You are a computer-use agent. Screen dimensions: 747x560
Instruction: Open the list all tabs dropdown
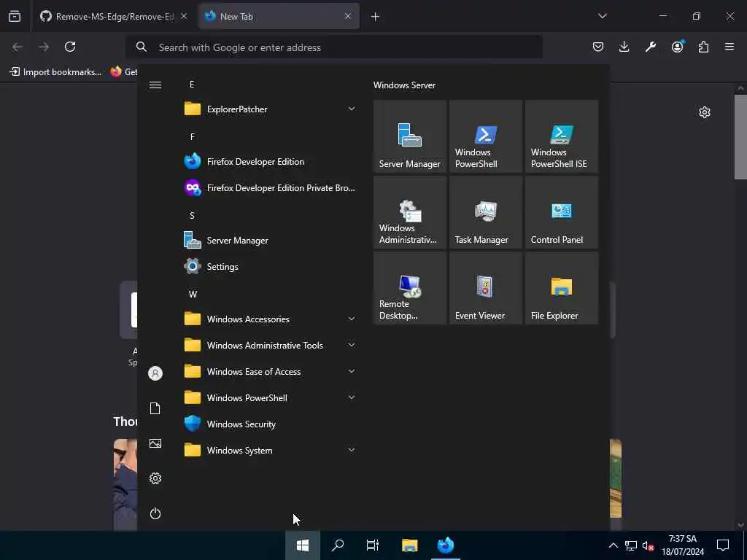(603, 16)
